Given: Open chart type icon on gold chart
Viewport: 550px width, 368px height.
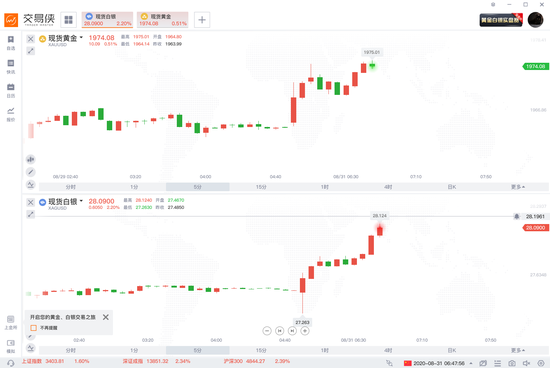Looking at the screenshot, I should point(31,160).
